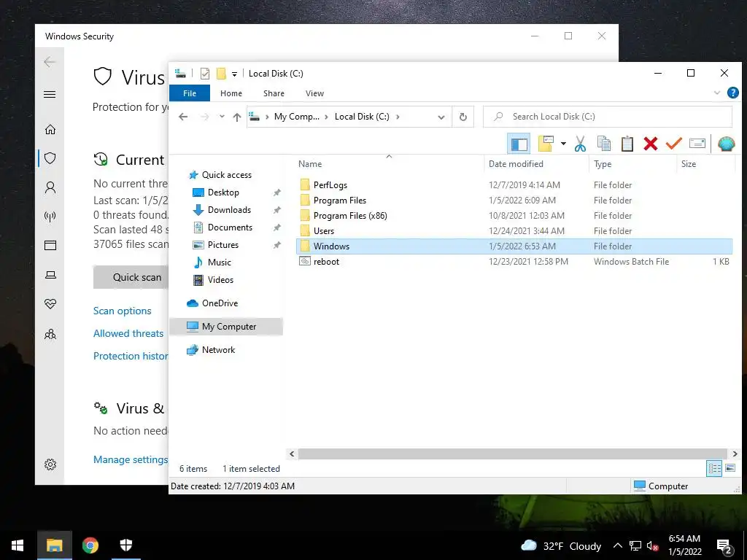The width and height of the screenshot is (747, 560).
Task: Click the Cut scissors icon in toolbar
Action: coord(580,144)
